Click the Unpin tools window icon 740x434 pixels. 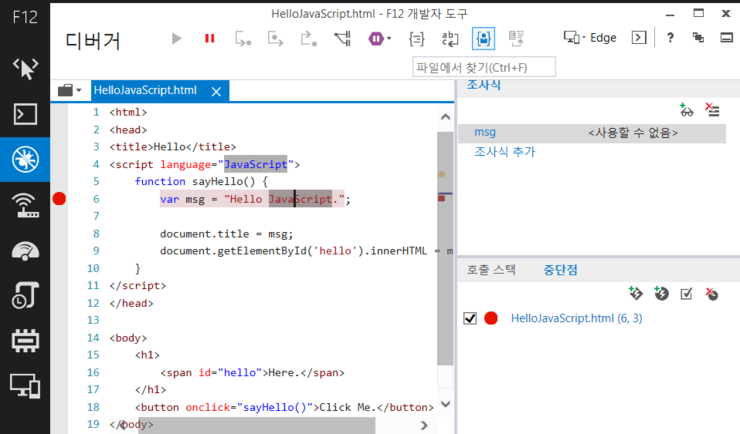coord(698,38)
